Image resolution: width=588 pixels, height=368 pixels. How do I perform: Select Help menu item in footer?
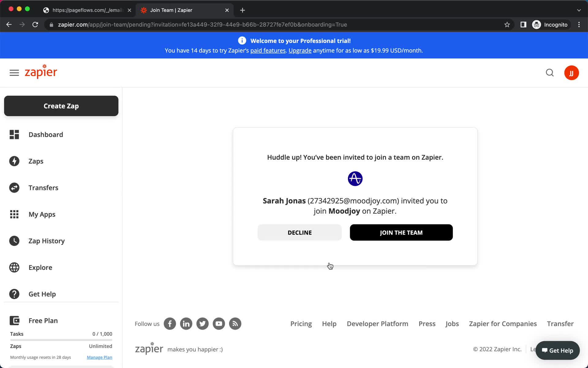tap(329, 324)
